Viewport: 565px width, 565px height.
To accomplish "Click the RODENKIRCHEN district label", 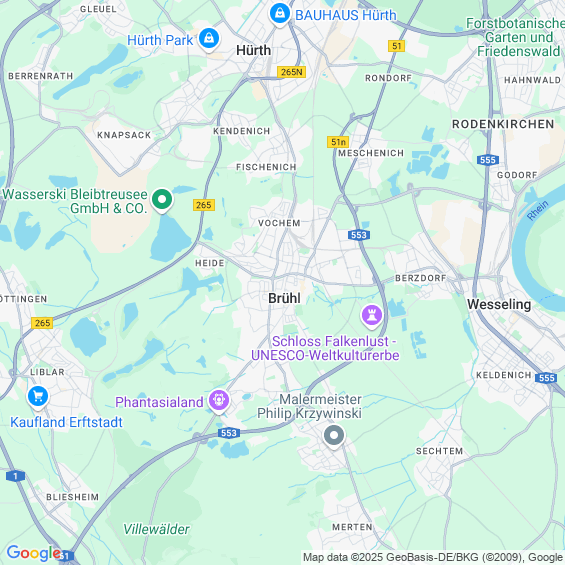I will 503,124.
